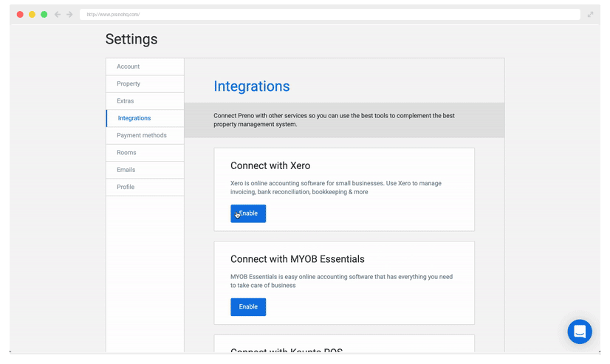Select the Integrations sidebar item
610x364 pixels.
145,118
